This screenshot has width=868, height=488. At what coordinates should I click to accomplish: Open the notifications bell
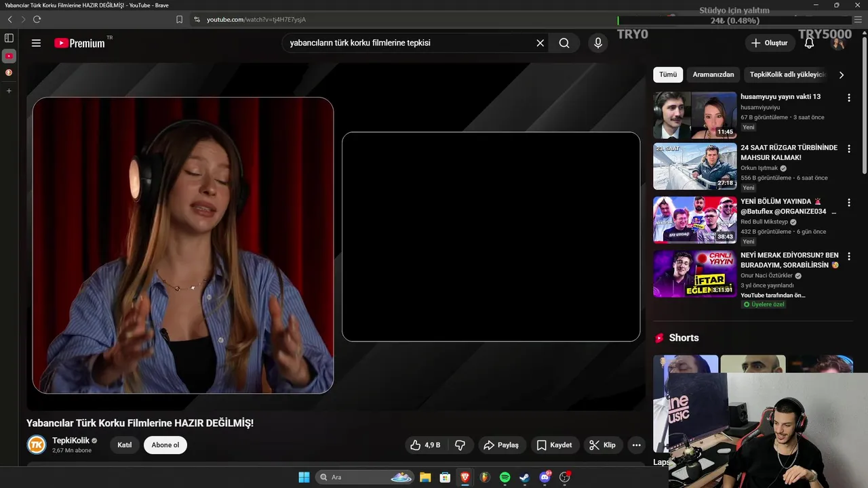click(809, 43)
